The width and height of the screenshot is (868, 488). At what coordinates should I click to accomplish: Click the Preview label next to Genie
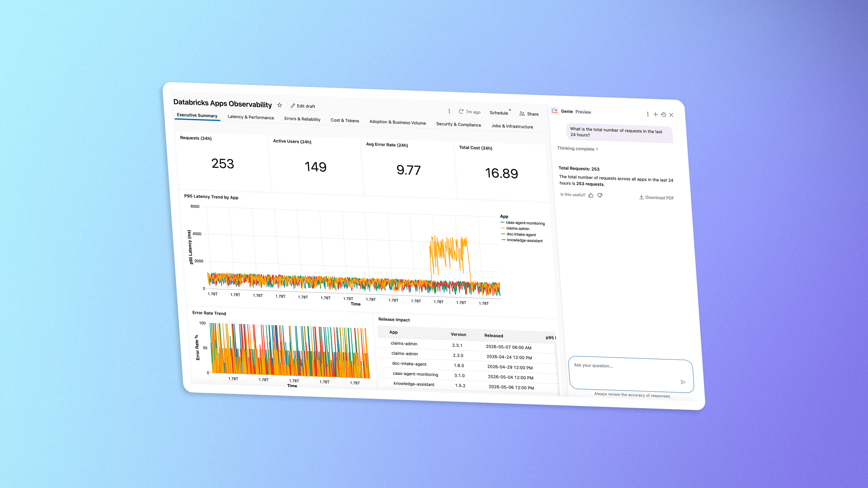(583, 112)
